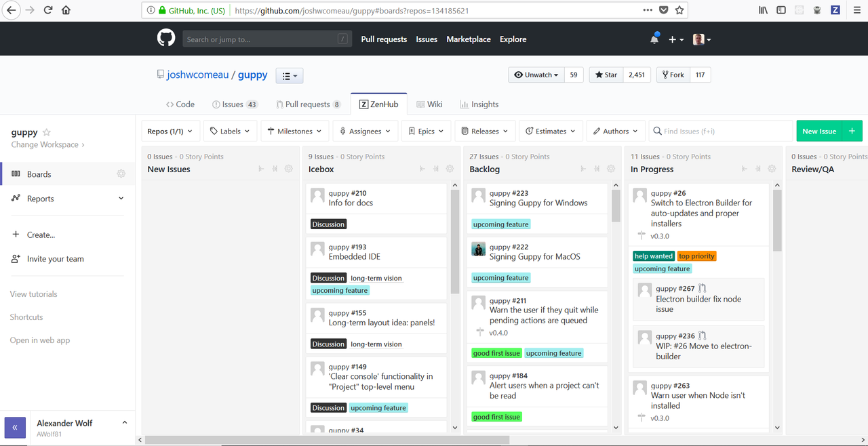Screen dimensions: 868x446
Task: Fork the guppy repository
Action: [x=674, y=75]
